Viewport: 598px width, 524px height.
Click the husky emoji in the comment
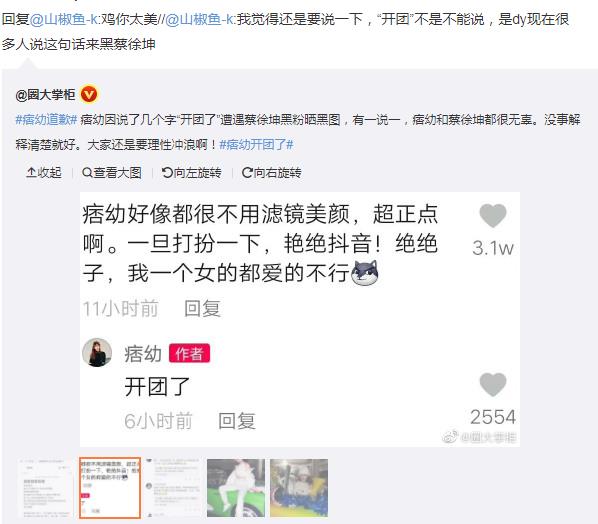click(x=365, y=273)
